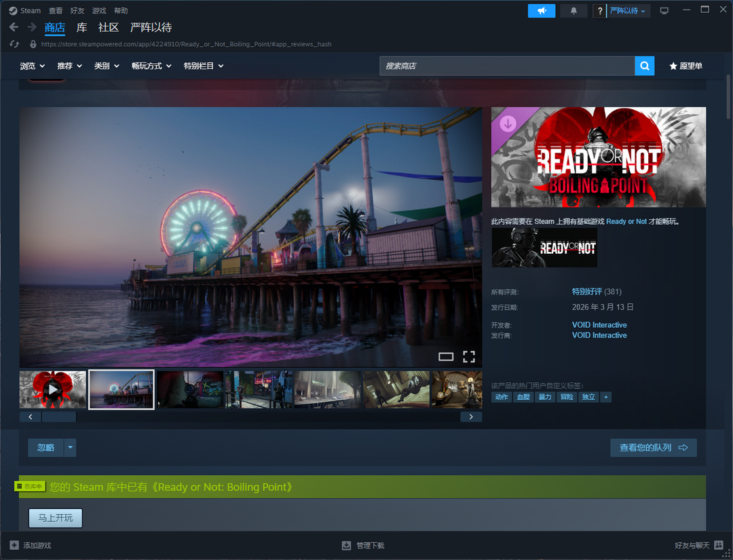Open the 好友 menu in menu bar
Screen dimensions: 733x560
click(77, 11)
